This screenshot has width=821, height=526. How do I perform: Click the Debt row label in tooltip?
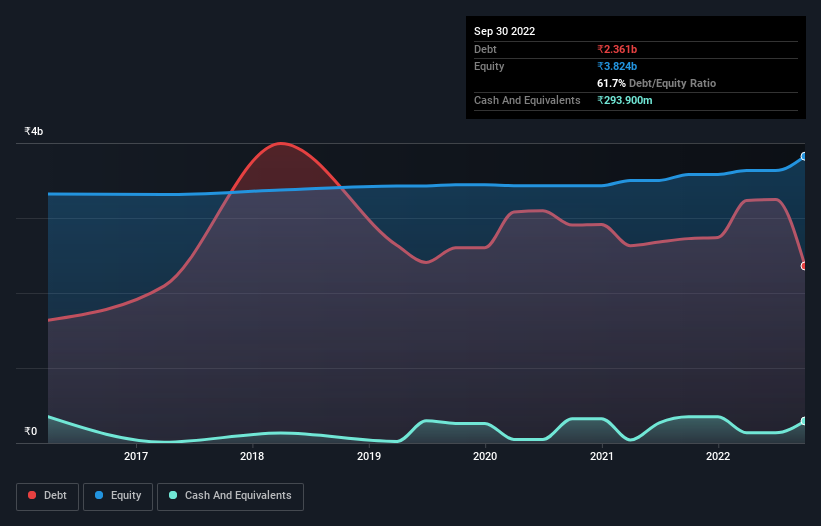coord(485,49)
